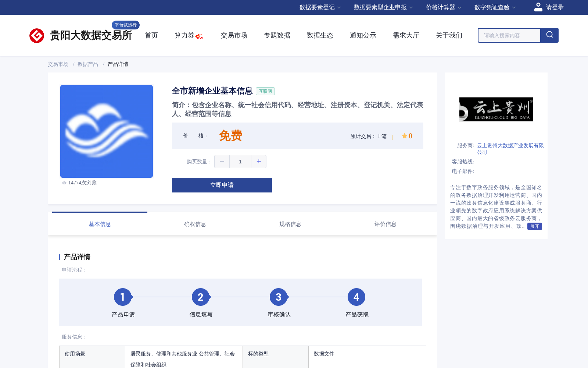Open 专题数据 navigation item

point(277,35)
